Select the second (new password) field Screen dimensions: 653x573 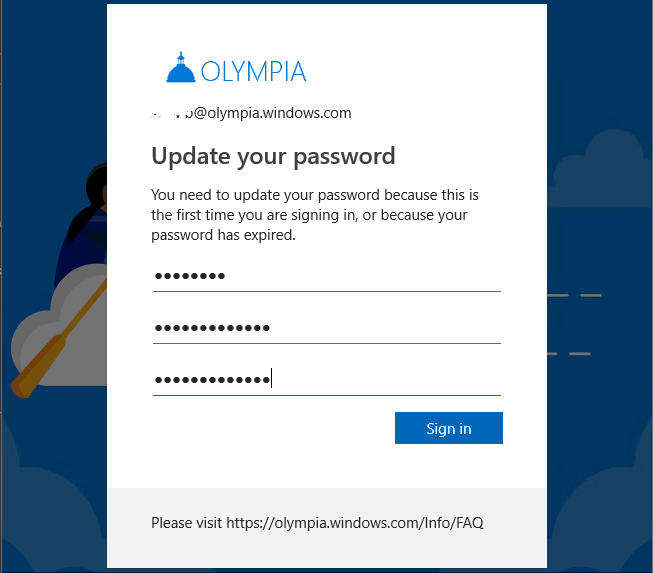326,328
